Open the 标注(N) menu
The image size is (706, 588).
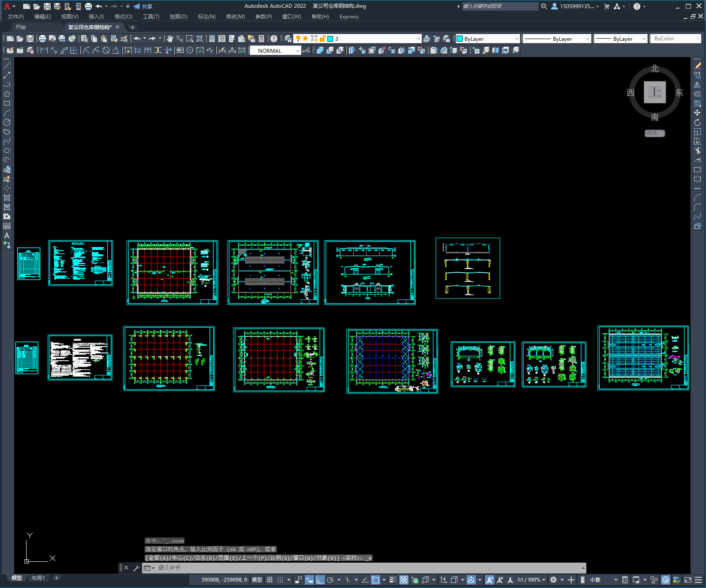206,17
